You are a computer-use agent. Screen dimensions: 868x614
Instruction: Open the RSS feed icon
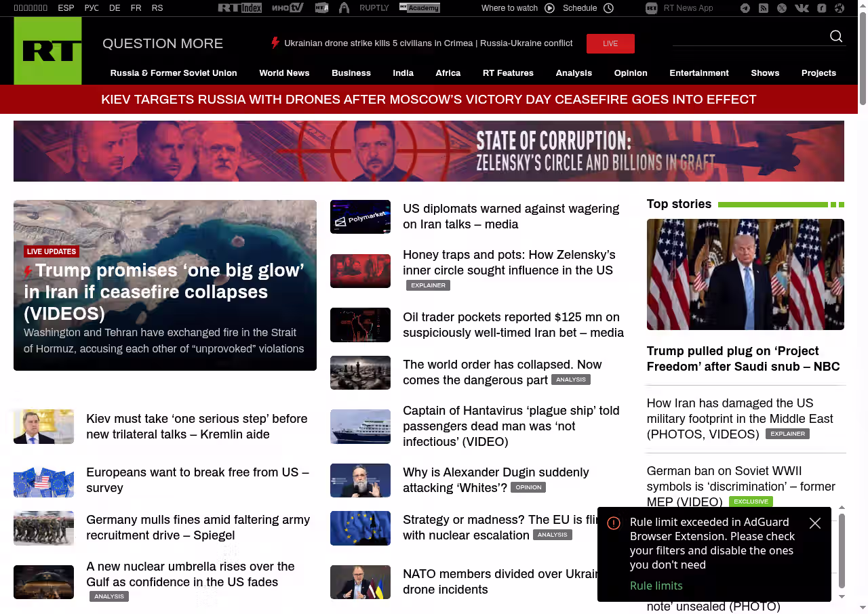[764, 8]
